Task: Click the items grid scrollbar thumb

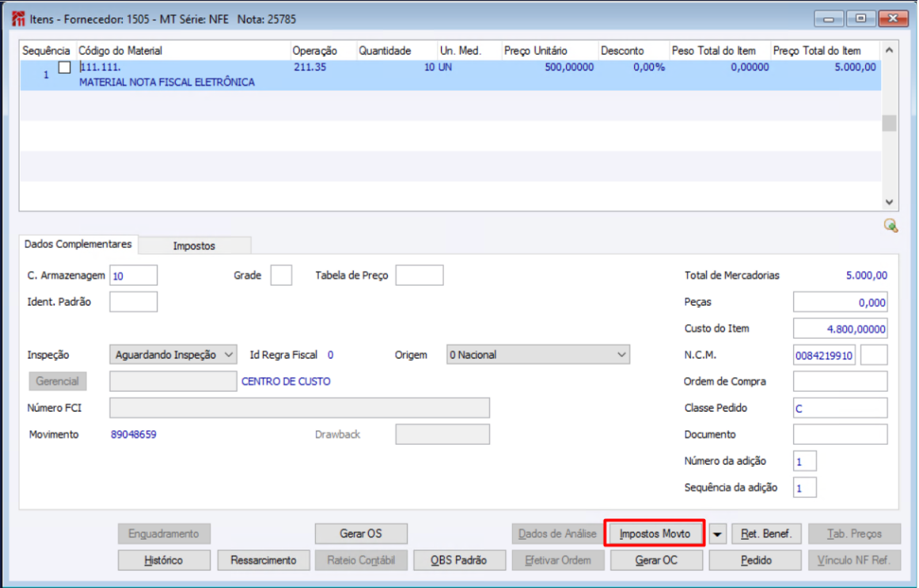Action: point(889,123)
